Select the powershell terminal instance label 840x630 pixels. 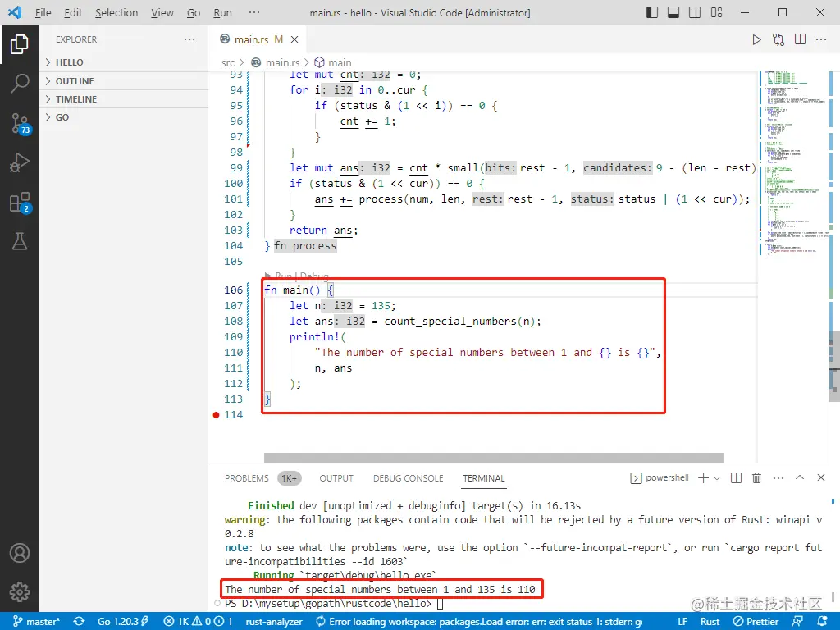(660, 478)
